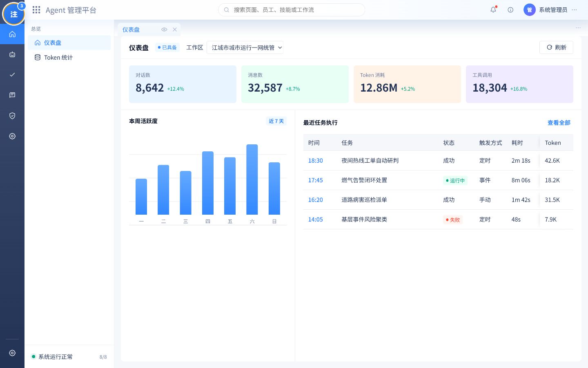Open the checkmark tasks icon in left rail

point(12,75)
